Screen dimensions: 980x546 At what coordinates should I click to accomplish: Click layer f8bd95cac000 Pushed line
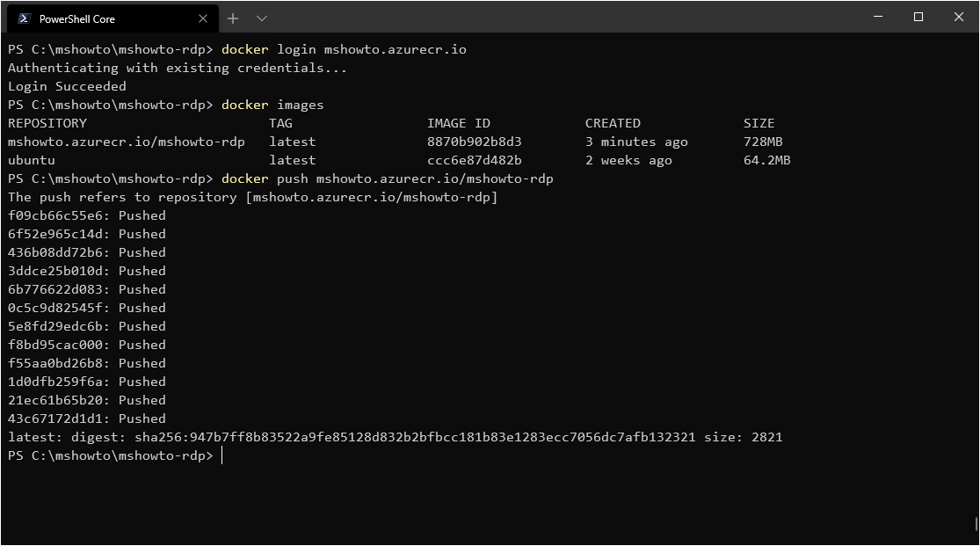pyautogui.click(x=87, y=345)
